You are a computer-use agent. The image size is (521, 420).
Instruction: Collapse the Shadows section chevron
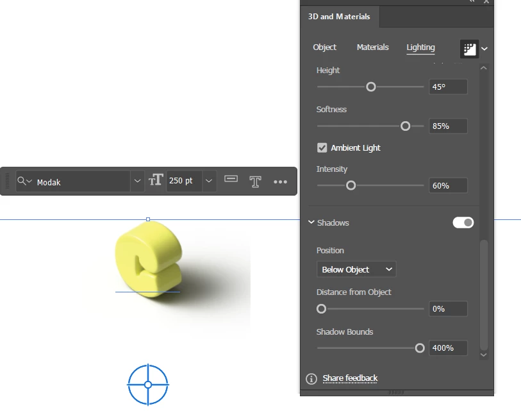[311, 222]
